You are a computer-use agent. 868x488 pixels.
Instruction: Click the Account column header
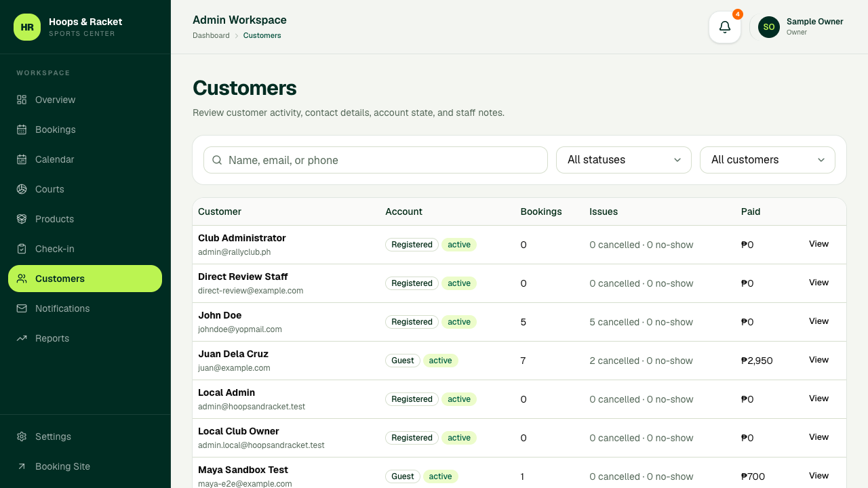[x=403, y=211]
